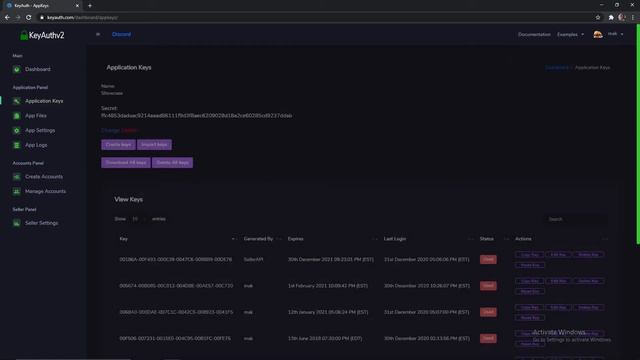Close the KeyAuth AppKeys browser tab
This screenshot has height=360, width=640.
[x=77, y=6]
